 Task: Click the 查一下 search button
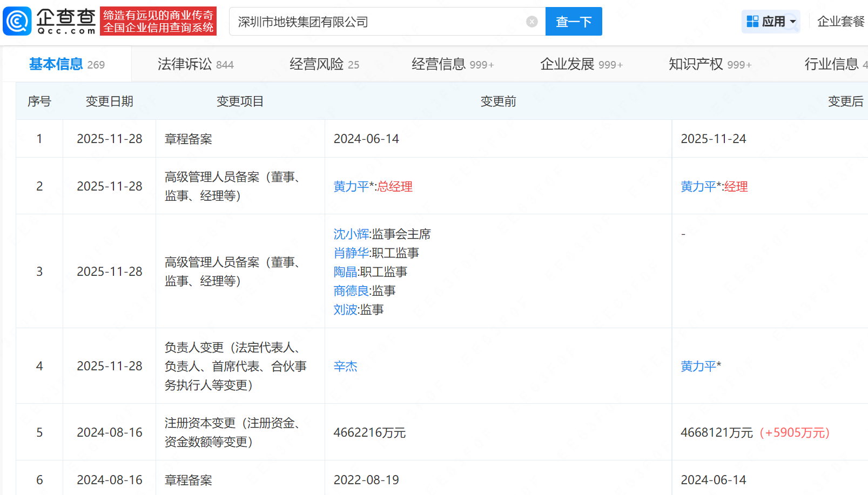[574, 21]
